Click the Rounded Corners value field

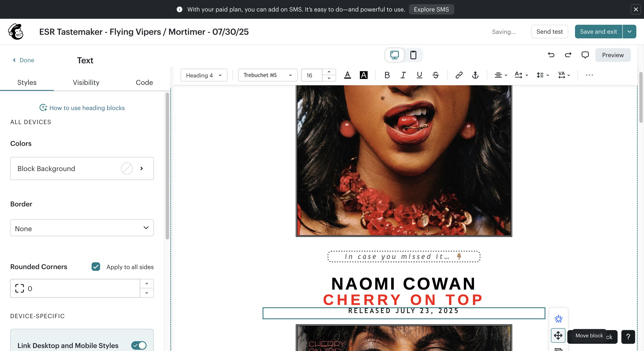point(75,288)
